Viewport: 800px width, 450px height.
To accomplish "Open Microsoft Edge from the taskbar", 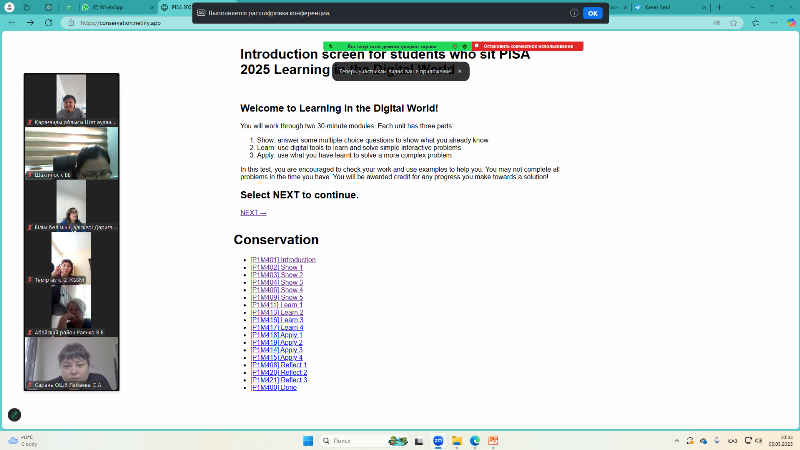I will tap(475, 440).
